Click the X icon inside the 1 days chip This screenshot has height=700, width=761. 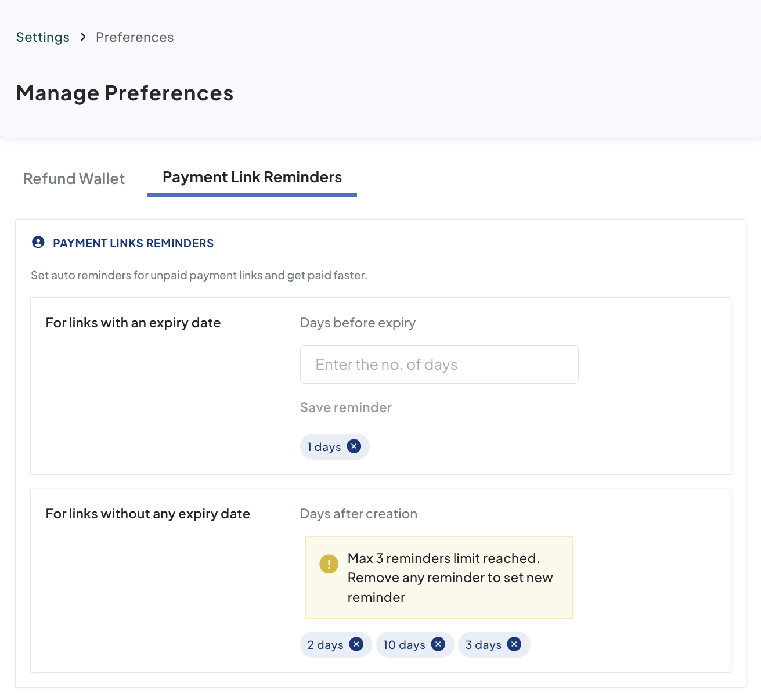point(354,446)
